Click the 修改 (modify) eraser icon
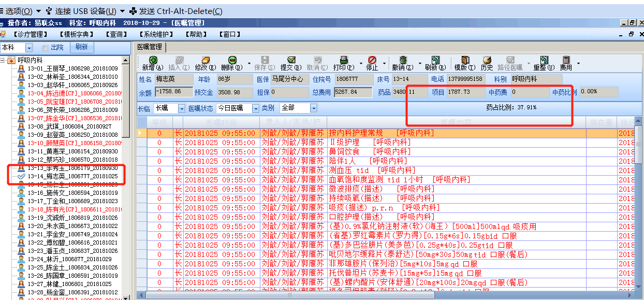Image resolution: width=644 pixels, height=300 pixels. coord(206,60)
